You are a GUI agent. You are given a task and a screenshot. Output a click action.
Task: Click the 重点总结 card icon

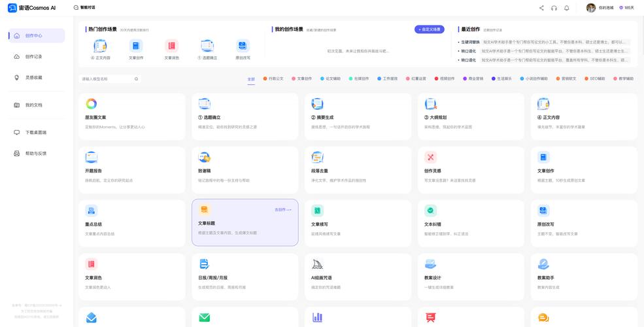(91, 211)
